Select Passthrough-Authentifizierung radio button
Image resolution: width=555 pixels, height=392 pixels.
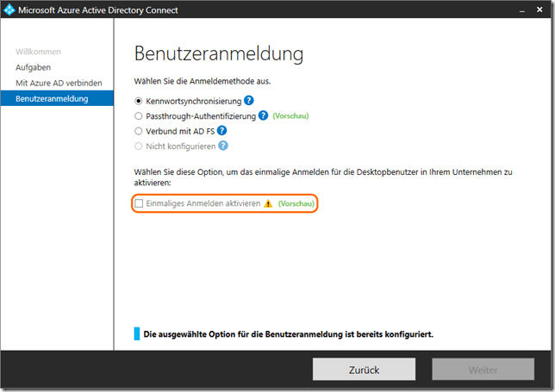[x=139, y=116]
